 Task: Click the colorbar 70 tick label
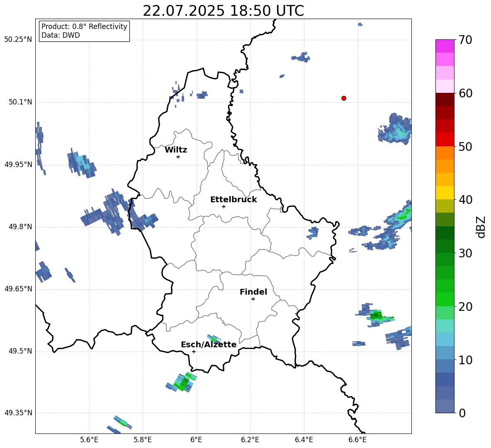465,40
